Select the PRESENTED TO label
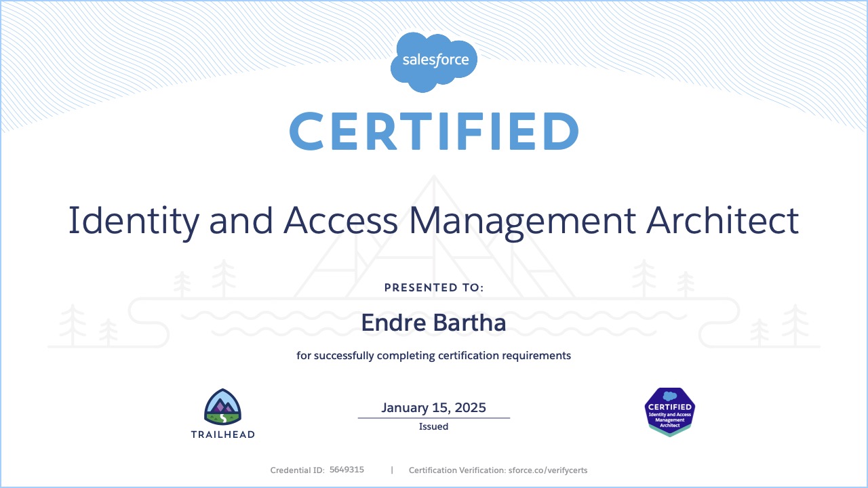 click(x=434, y=287)
